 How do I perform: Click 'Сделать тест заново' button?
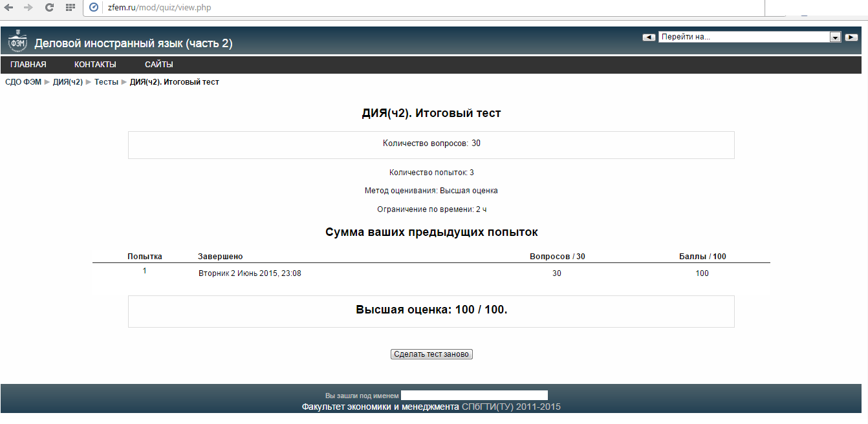[x=431, y=354]
